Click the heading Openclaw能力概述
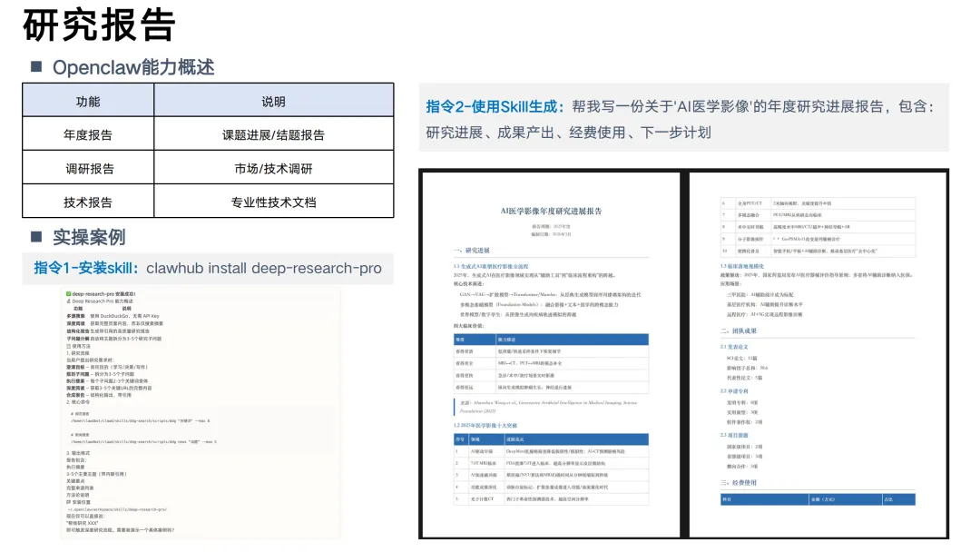The height and width of the screenshot is (552, 980). pyautogui.click(x=133, y=67)
